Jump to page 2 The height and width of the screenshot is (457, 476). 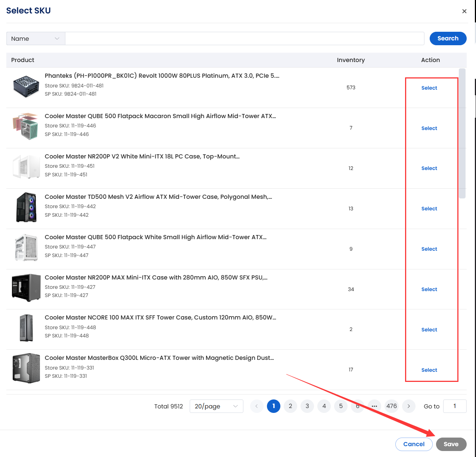coord(290,406)
